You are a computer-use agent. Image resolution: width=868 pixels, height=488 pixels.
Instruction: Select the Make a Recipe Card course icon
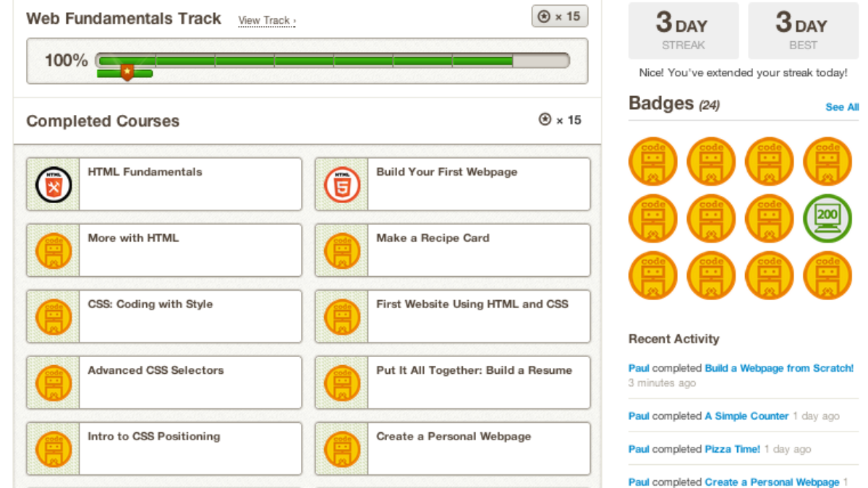341,250
